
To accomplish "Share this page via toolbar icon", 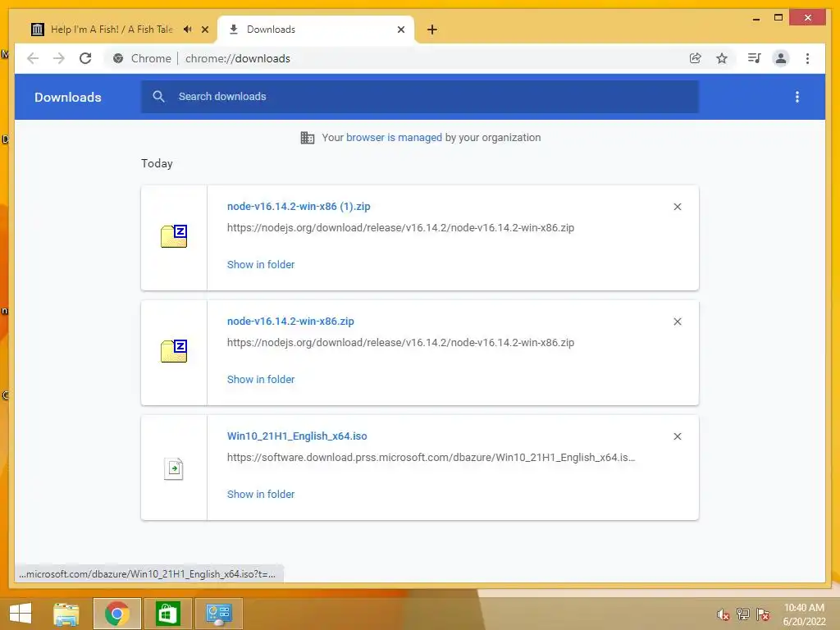I will click(x=695, y=58).
